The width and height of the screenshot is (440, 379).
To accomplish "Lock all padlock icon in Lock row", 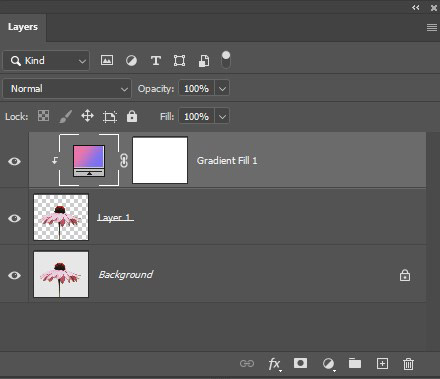I will coord(132,116).
